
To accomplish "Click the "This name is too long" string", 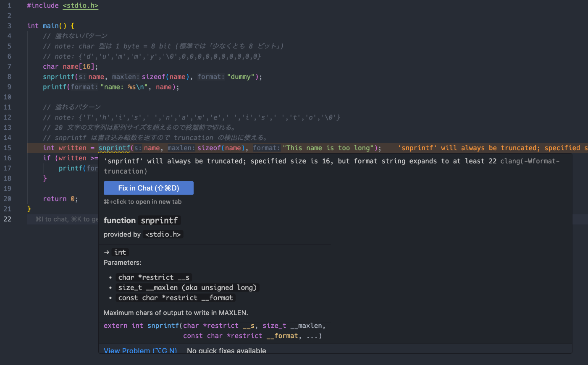I will point(328,148).
